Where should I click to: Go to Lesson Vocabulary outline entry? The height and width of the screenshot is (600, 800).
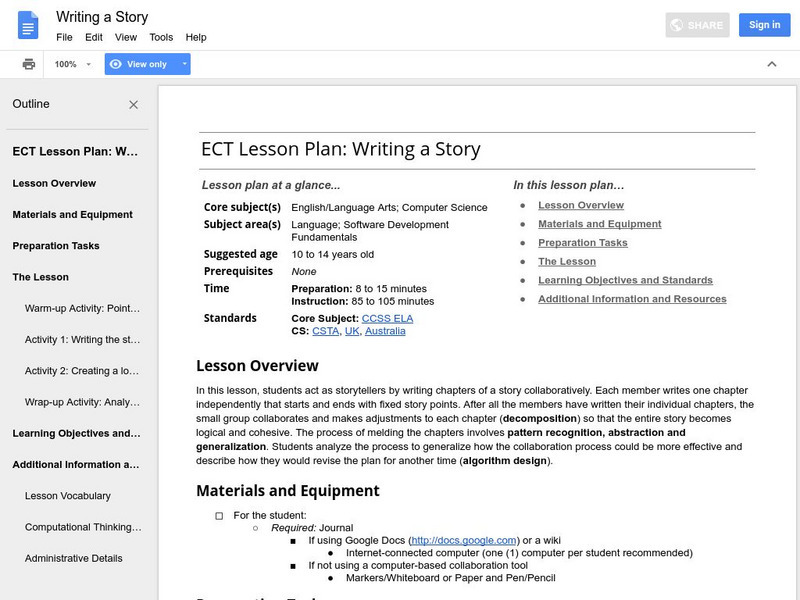(x=68, y=496)
